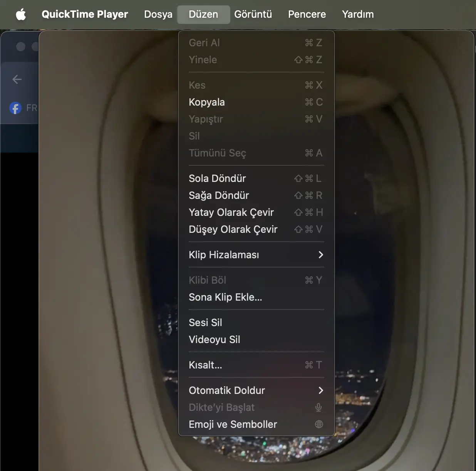Choose Düşey Olarak Çevir
Screen dimensions: 476x471
256,229
